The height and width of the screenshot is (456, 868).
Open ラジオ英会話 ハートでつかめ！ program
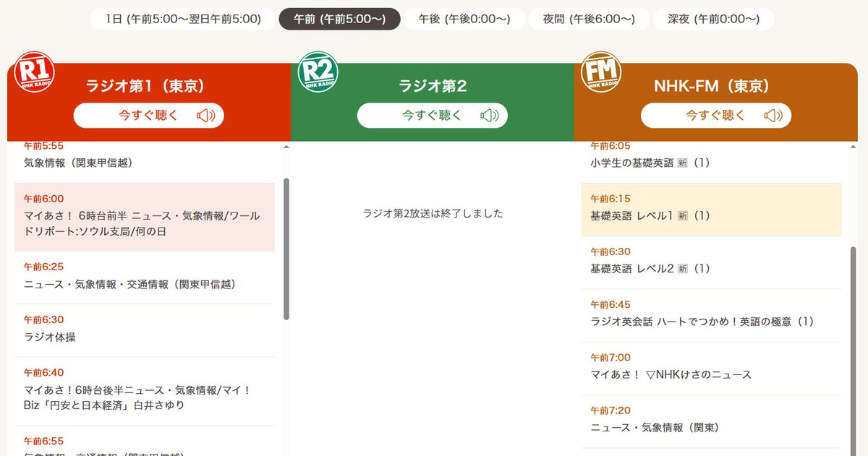pos(712,316)
